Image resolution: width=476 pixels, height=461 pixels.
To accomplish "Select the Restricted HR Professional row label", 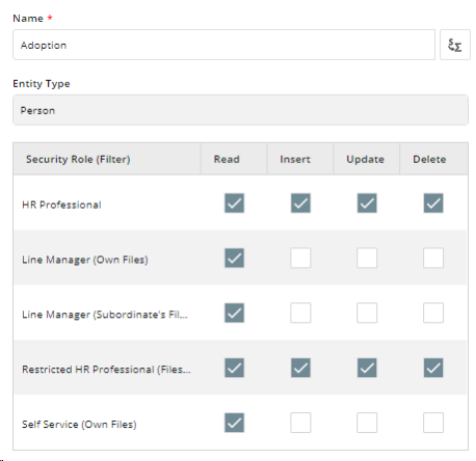I will pyautogui.click(x=106, y=369).
